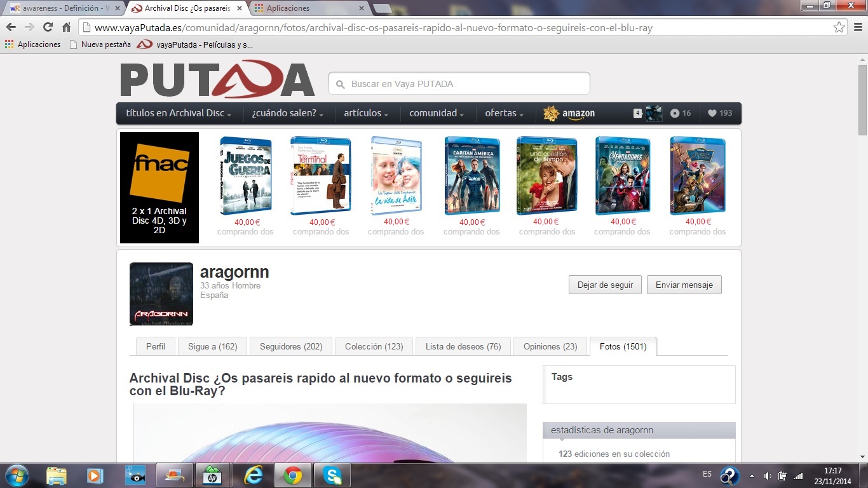Click ES language indicator in taskbar
The height and width of the screenshot is (488, 868).
pos(707,474)
